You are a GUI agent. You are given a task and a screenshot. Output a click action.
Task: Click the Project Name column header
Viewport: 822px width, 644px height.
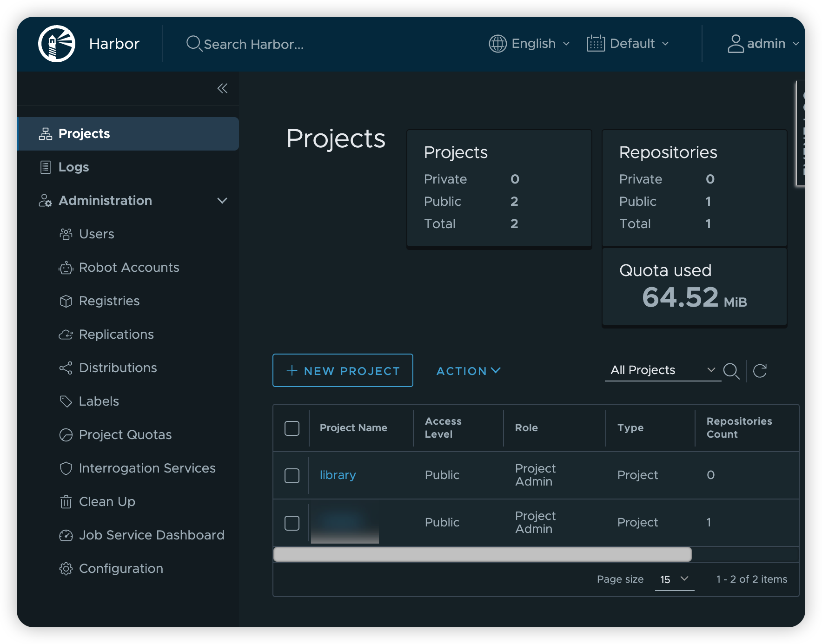353,428
